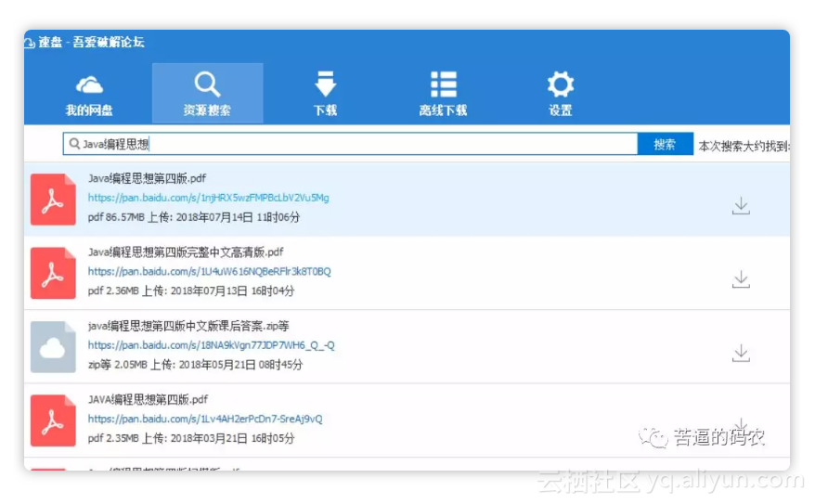This screenshot has height=504, width=815.
Task: Open the 离线下载 tab
Action: tap(444, 94)
